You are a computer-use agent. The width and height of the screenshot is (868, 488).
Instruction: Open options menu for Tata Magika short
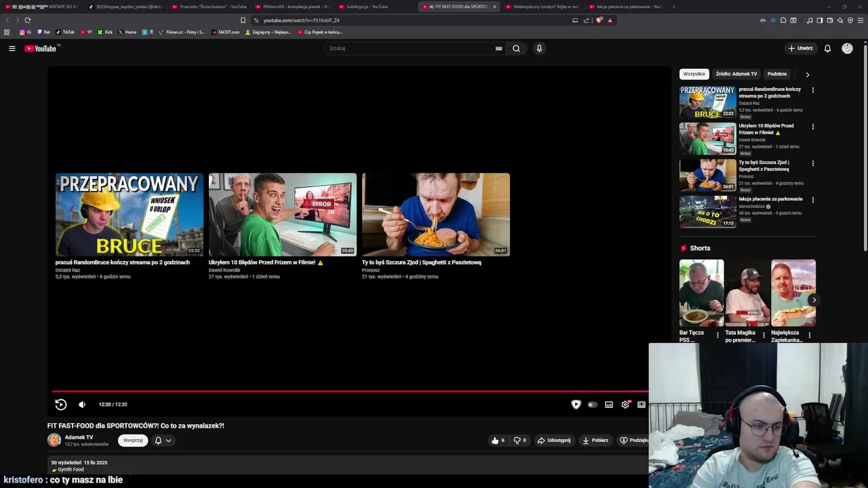point(764,335)
